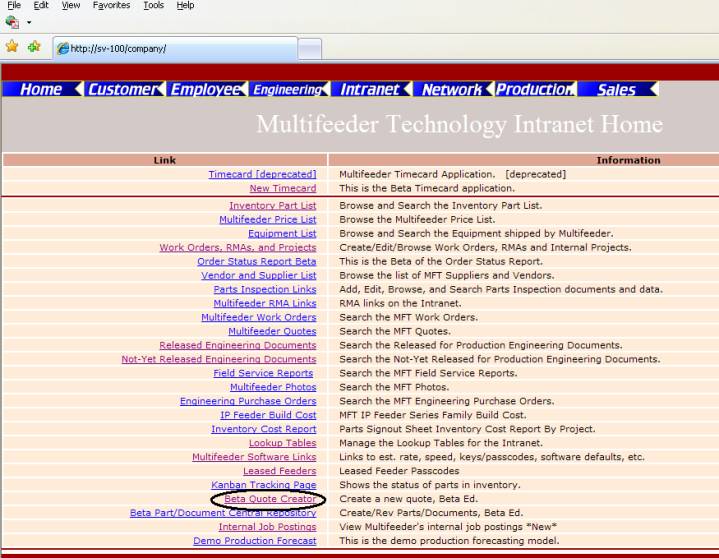Open the View menu in menu bar
Image resolution: width=719 pixels, height=558 pixels.
click(x=71, y=6)
